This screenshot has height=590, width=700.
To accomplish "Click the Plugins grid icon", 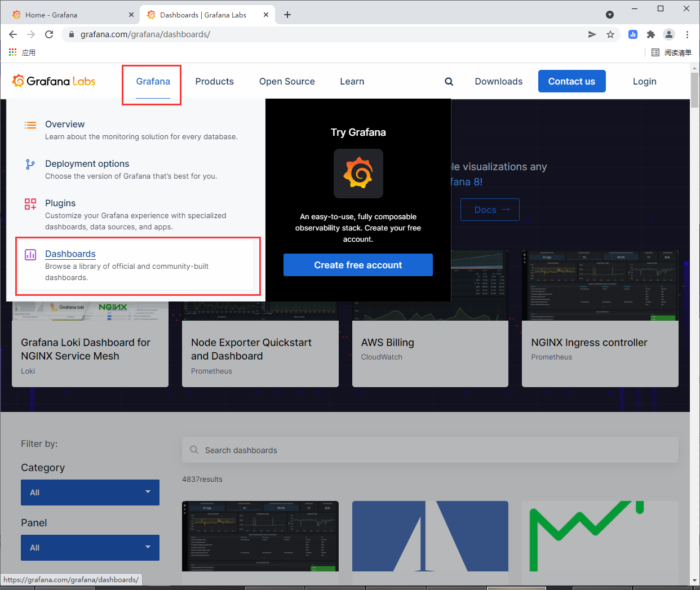I will click(x=30, y=203).
